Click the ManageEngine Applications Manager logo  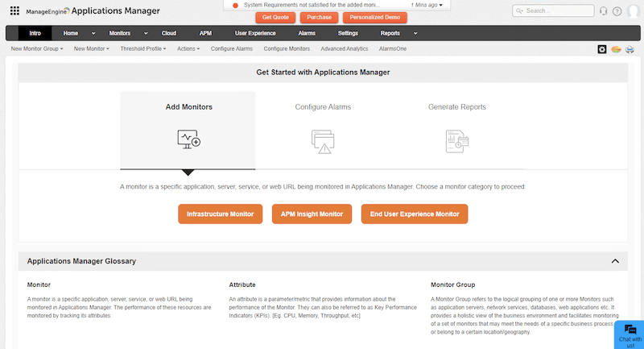click(x=93, y=11)
